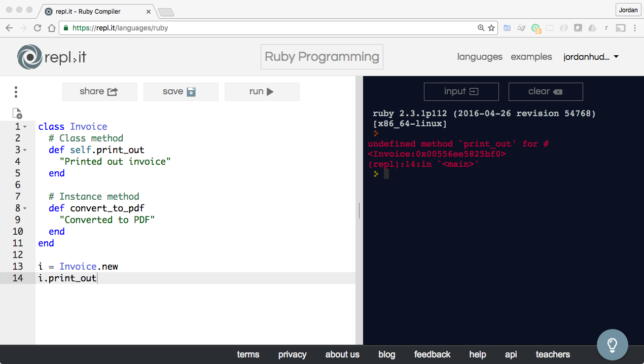This screenshot has height=364, width=644.
Task: Go forward in browser history
Action: [23, 28]
